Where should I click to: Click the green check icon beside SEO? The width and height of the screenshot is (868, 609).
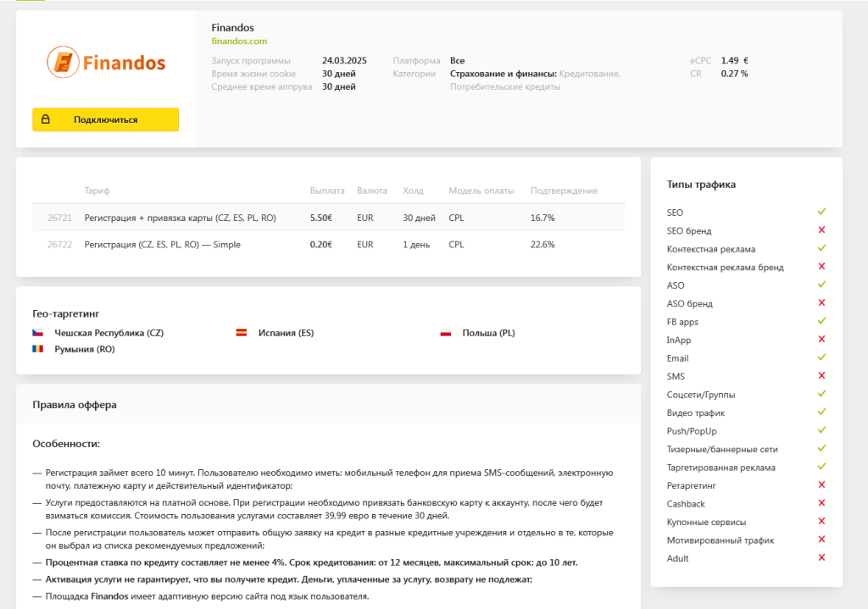[x=821, y=212]
